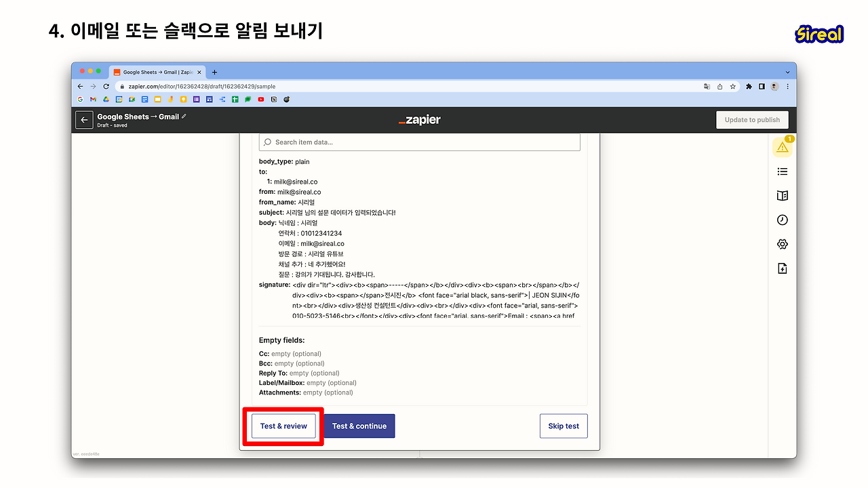Open Google bookmark
The height and width of the screenshot is (488, 868).
tap(81, 100)
